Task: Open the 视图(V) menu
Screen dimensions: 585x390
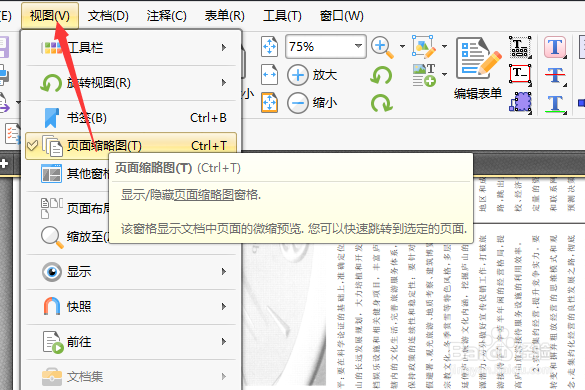Action: pyautogui.click(x=50, y=16)
